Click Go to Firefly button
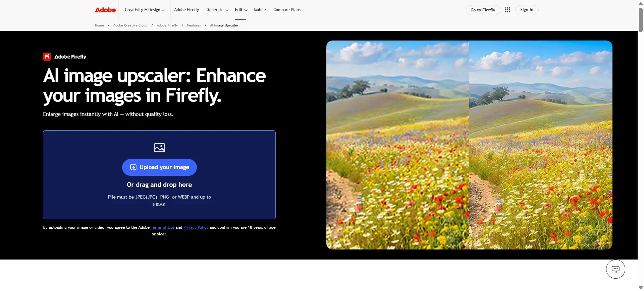This screenshot has height=291, width=644. click(x=483, y=10)
